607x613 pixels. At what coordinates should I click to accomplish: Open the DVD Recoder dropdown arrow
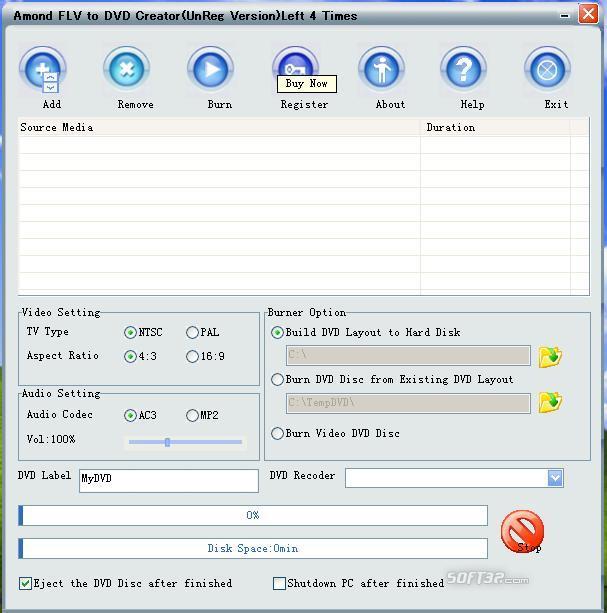pos(555,478)
